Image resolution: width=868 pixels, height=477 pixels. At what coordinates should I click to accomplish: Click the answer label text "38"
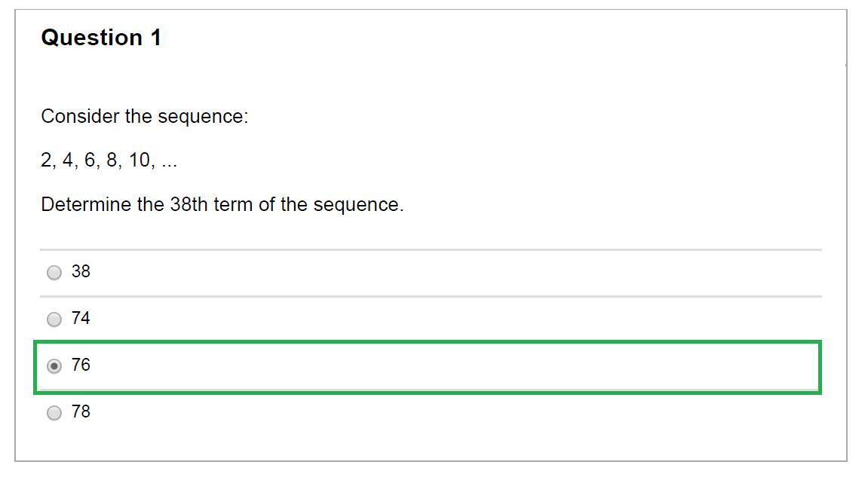[x=81, y=272]
